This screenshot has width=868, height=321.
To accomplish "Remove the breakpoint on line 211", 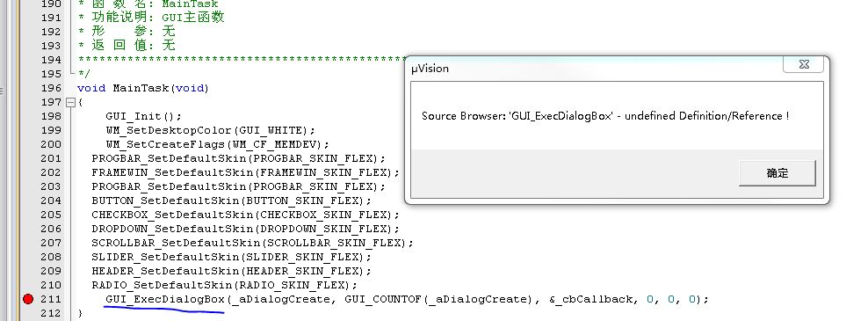I will (28, 299).
